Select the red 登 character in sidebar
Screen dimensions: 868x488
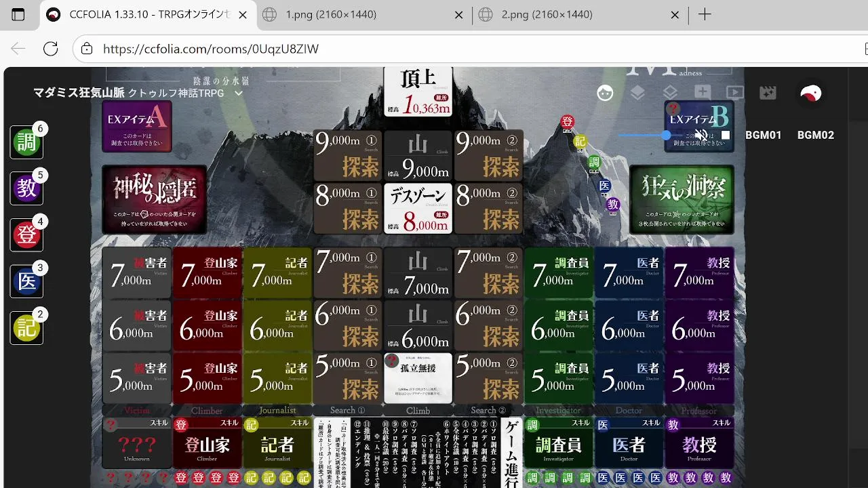(27, 235)
